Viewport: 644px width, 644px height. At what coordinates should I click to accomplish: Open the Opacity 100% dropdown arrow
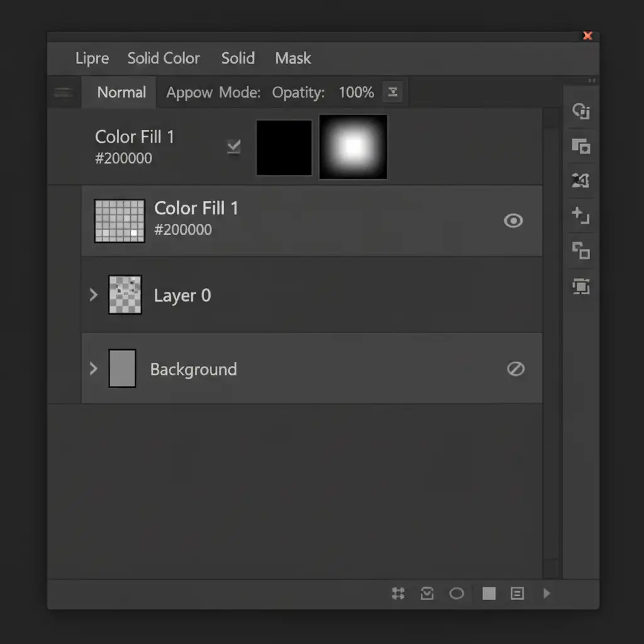click(x=392, y=92)
